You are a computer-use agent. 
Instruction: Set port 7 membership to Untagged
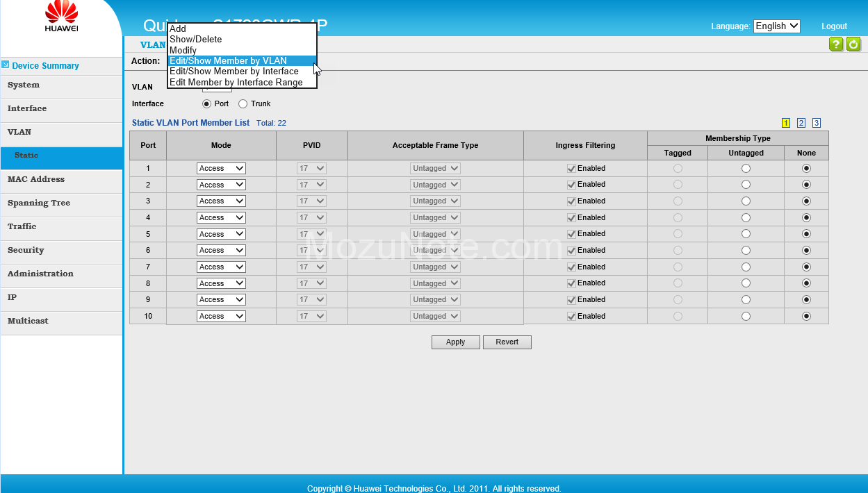746,267
